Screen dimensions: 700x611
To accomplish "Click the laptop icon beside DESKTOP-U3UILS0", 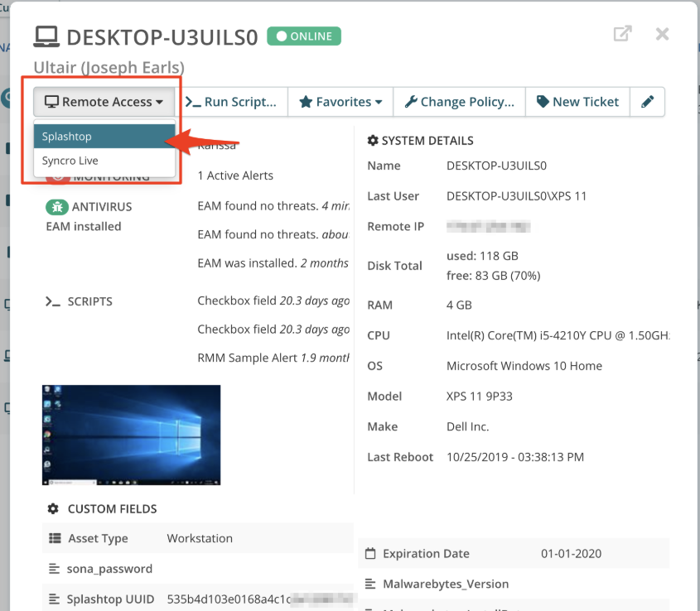I will (x=46, y=36).
